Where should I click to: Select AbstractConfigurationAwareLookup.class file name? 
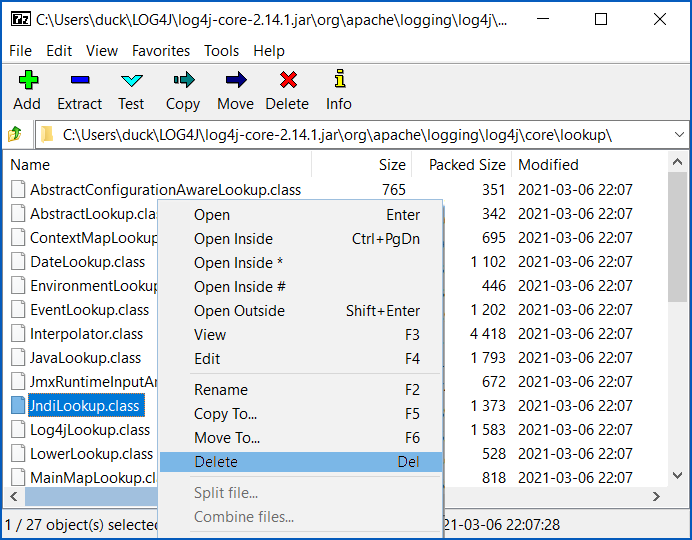tap(165, 190)
